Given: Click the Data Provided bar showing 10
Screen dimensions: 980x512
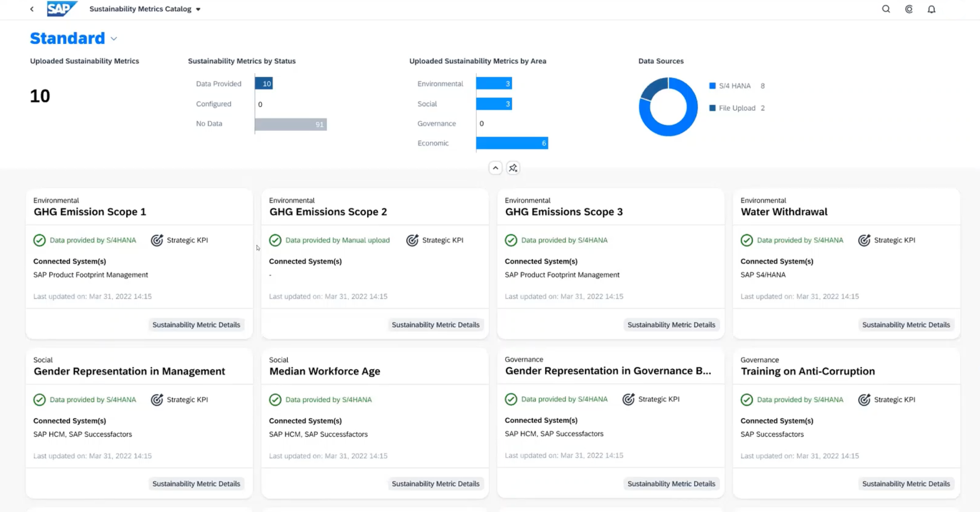Looking at the screenshot, I should pos(264,83).
